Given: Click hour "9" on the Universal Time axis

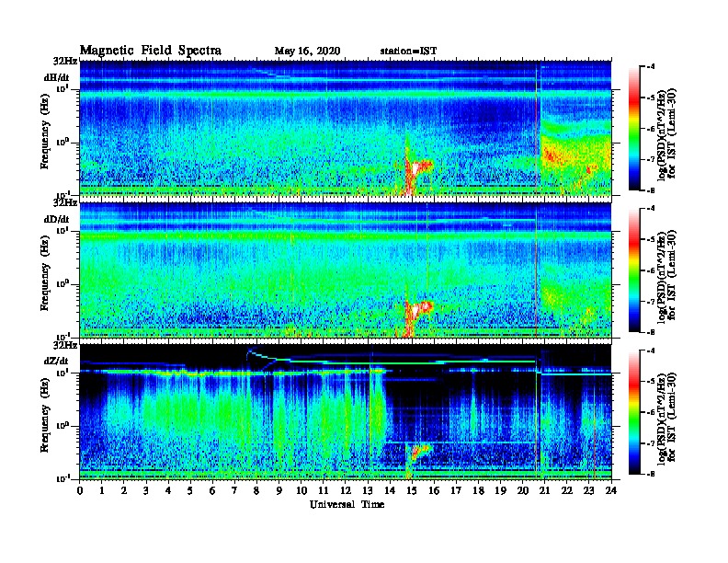Looking at the screenshot, I should [279, 491].
